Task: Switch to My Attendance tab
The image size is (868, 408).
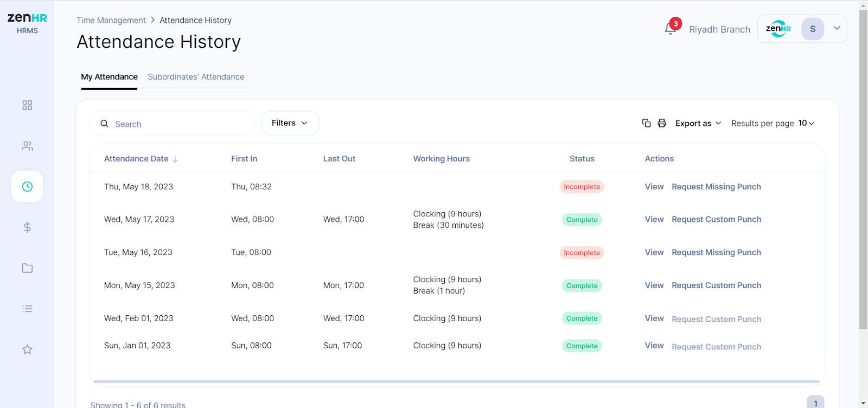Action: coord(109,77)
